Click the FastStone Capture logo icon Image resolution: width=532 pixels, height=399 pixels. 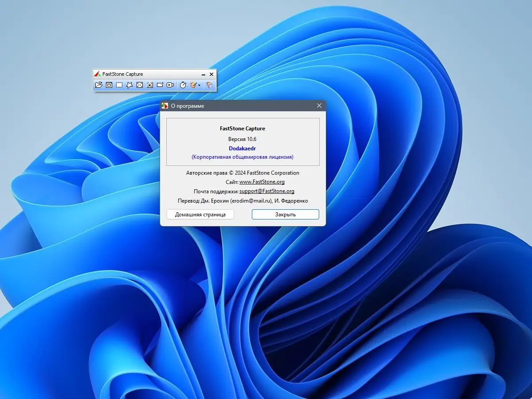98,74
